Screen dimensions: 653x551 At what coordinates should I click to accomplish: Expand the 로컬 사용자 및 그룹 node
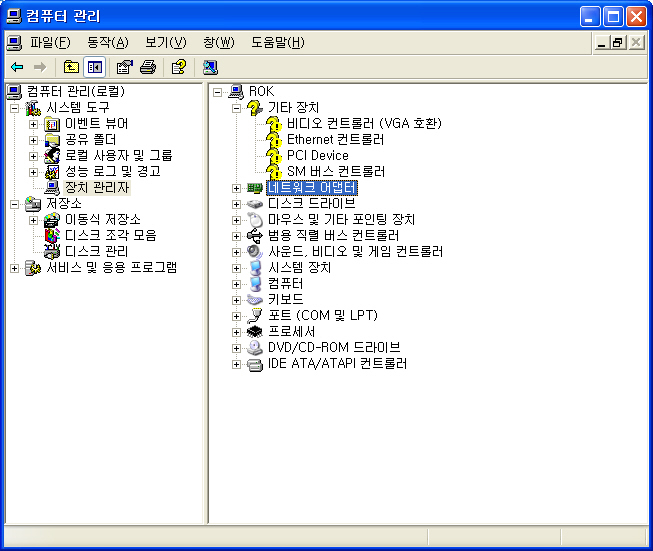(x=34, y=156)
